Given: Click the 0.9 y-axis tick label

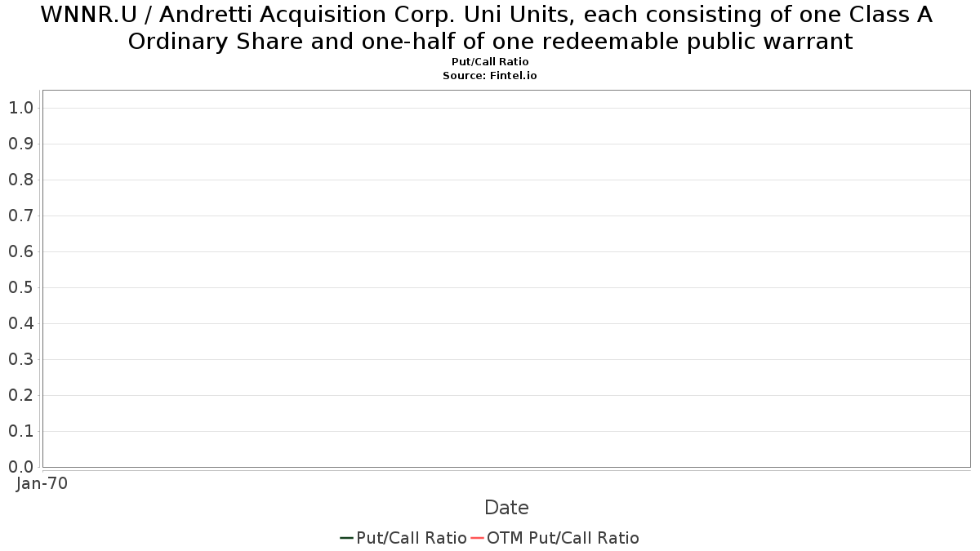Looking at the screenshot, I should click(20, 144).
